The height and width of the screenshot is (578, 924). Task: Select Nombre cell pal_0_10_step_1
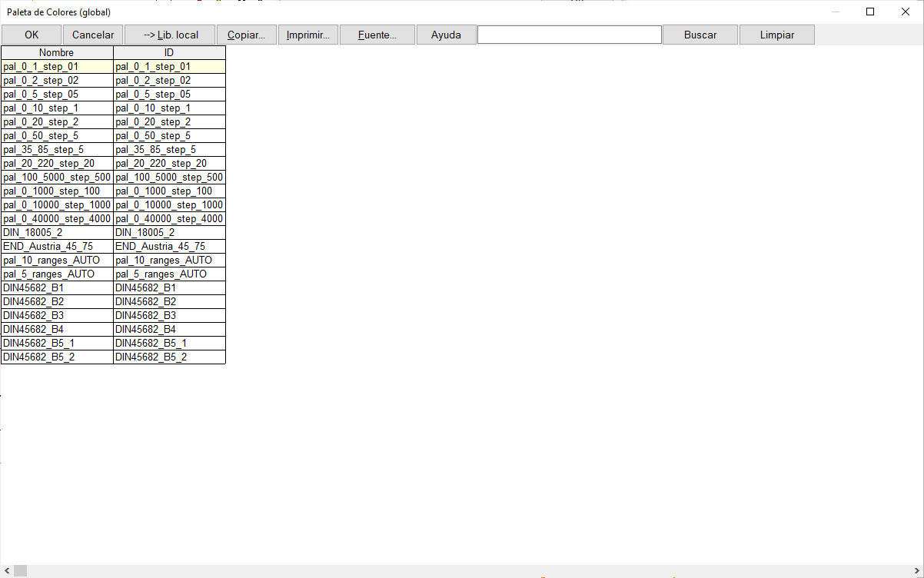click(57, 108)
